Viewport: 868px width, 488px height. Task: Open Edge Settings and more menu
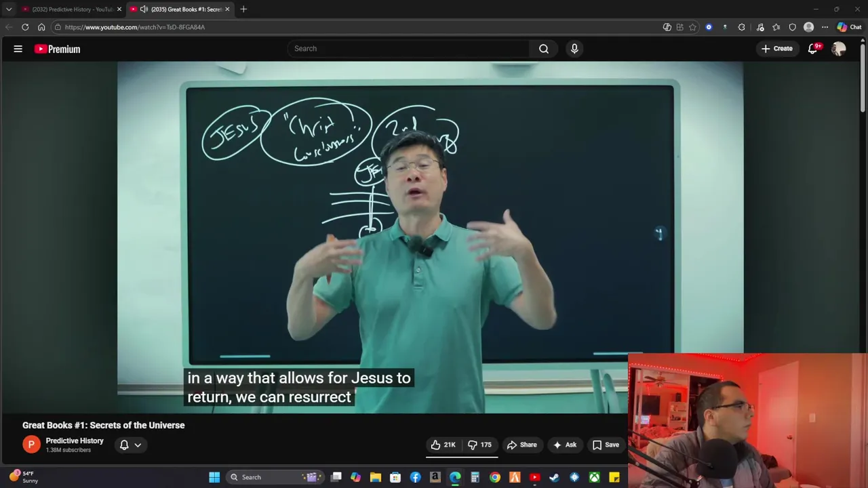tap(825, 27)
